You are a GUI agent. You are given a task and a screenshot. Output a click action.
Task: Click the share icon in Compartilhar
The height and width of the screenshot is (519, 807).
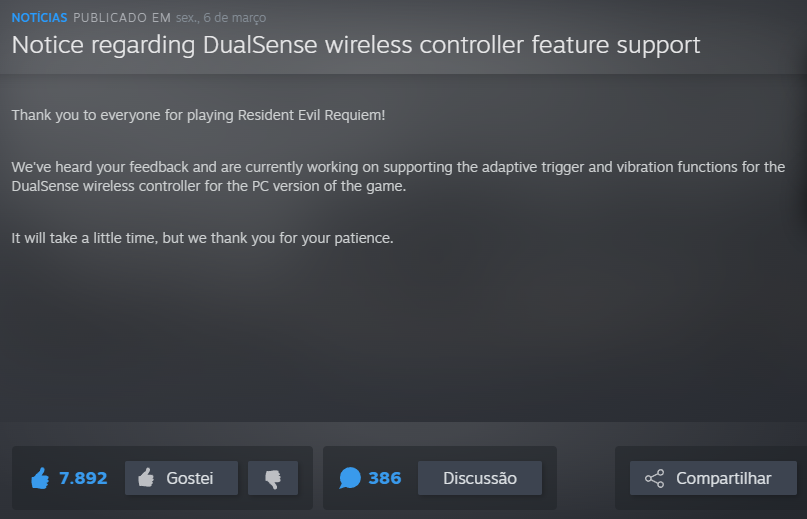654,479
